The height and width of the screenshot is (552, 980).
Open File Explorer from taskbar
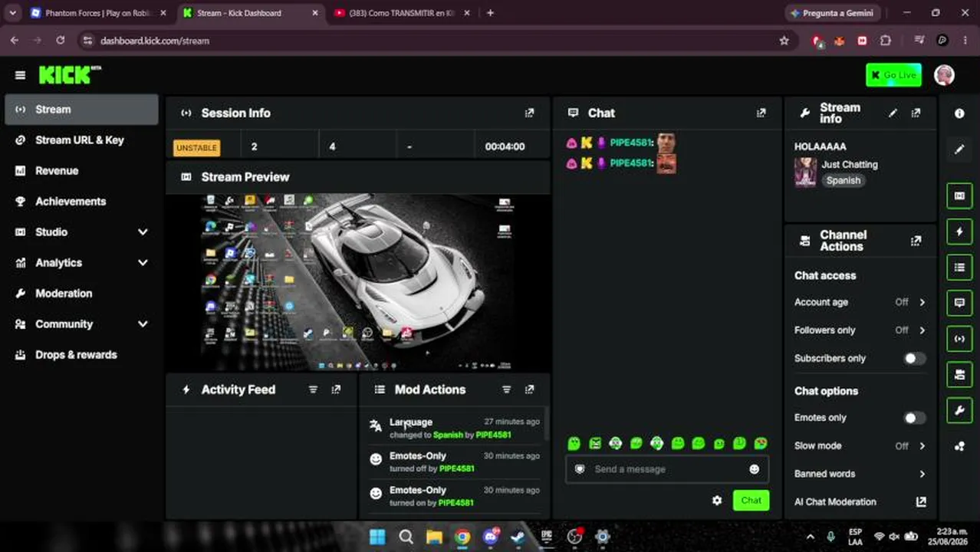point(434,537)
